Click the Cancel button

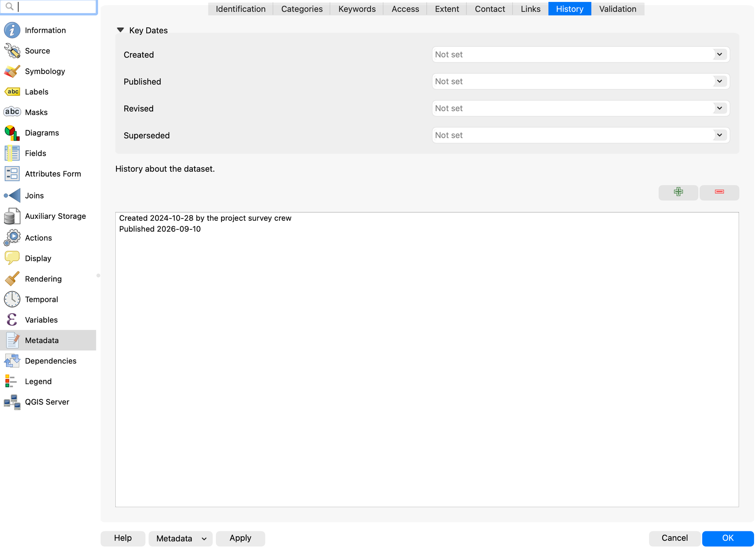pos(674,538)
